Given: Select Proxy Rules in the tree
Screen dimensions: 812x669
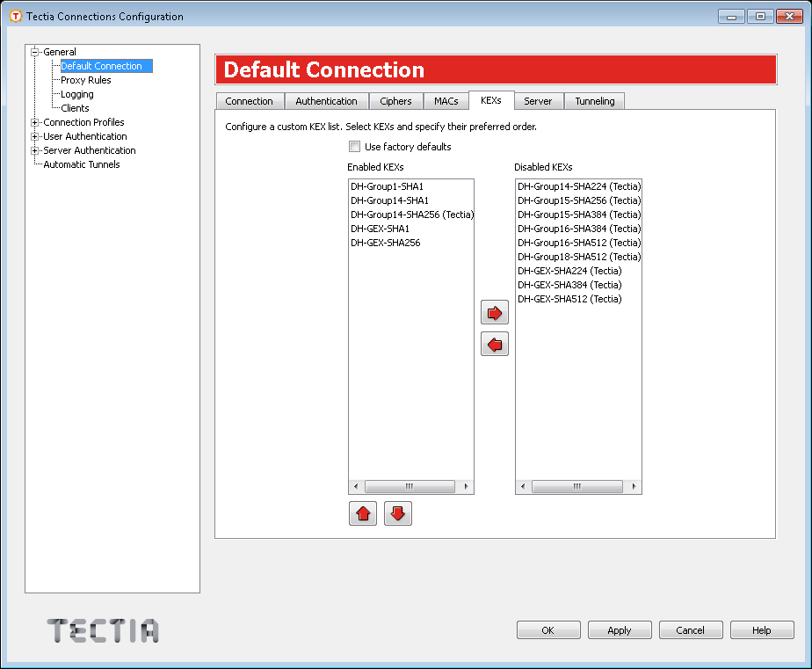Looking at the screenshot, I should [86, 80].
